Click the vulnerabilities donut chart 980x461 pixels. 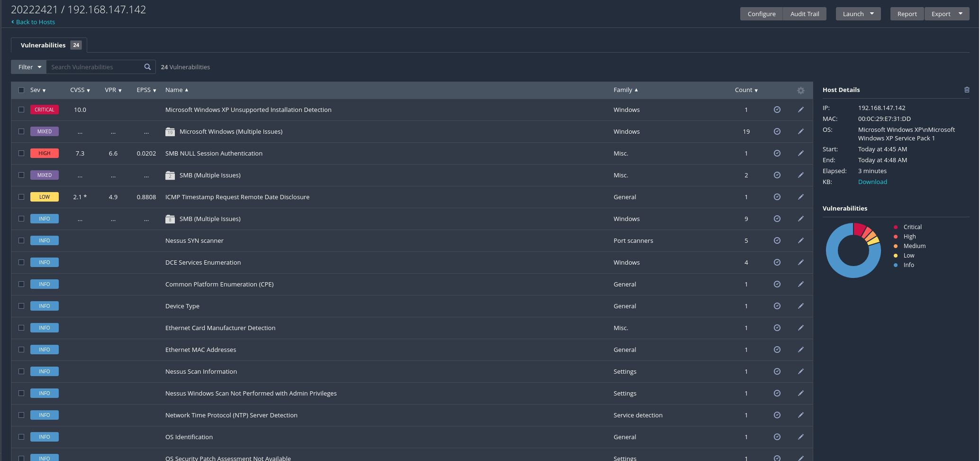tap(853, 250)
